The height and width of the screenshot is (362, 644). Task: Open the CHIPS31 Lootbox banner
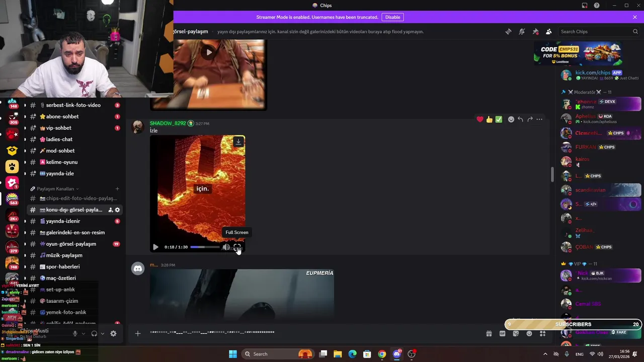pos(579,54)
